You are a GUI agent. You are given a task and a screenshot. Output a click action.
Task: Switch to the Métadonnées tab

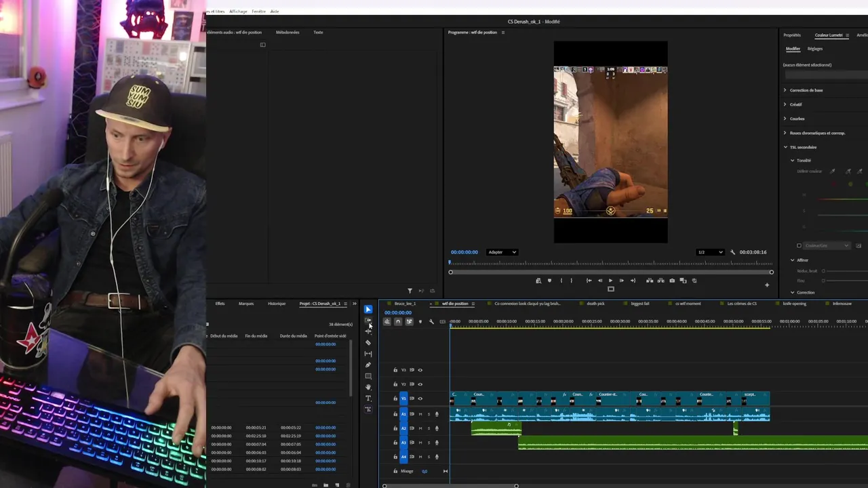[288, 33]
